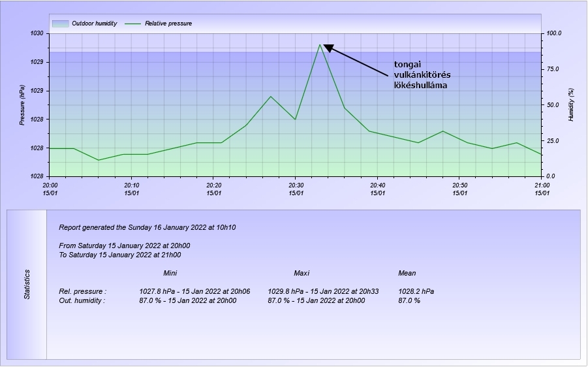Click the Outdoor humidity legend color swatch
Viewport: 588px width, 367px height.
click(x=60, y=24)
